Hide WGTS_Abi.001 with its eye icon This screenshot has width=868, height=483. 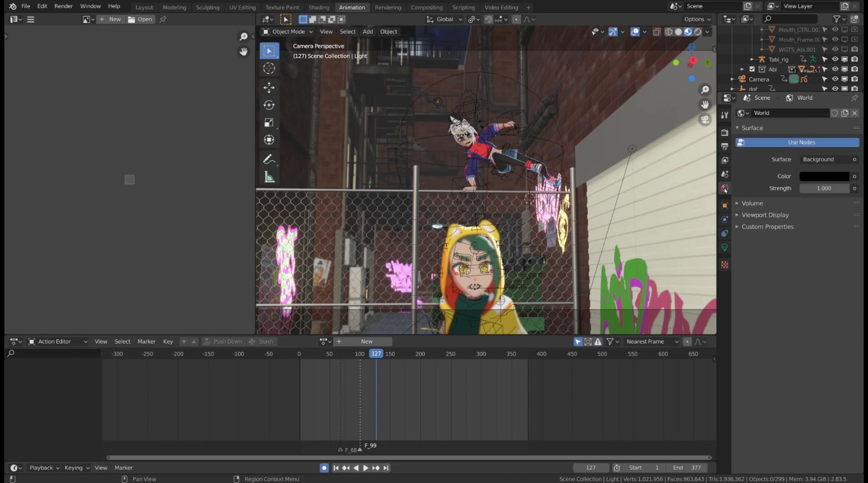click(835, 49)
